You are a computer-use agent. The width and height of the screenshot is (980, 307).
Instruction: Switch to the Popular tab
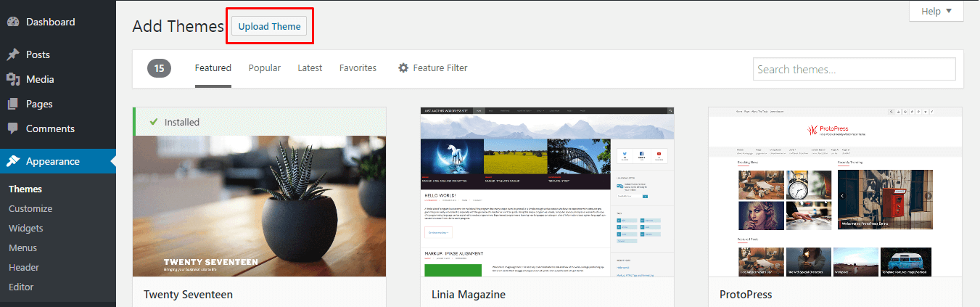(265, 67)
